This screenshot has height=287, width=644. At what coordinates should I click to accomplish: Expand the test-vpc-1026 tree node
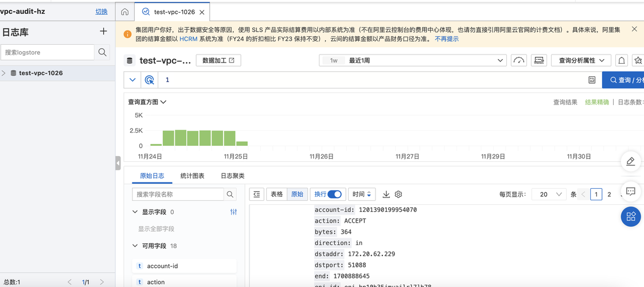pos(3,73)
